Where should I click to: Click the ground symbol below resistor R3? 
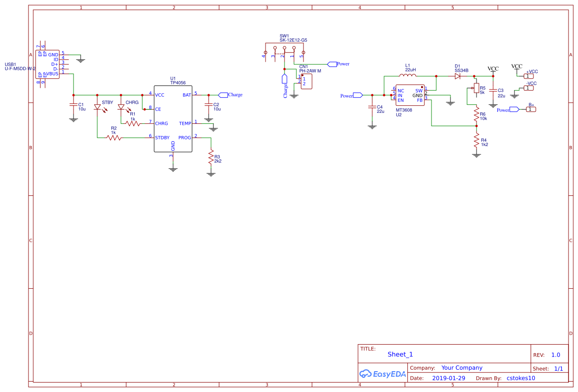click(210, 174)
